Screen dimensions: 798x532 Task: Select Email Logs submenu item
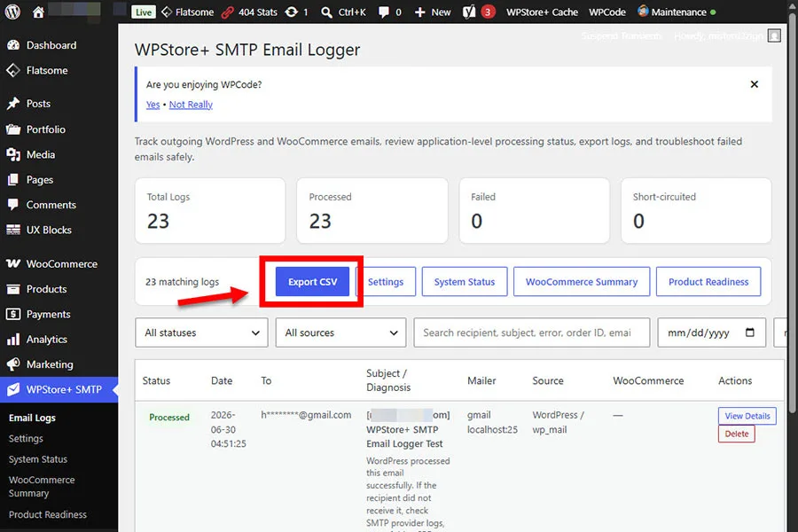point(32,418)
